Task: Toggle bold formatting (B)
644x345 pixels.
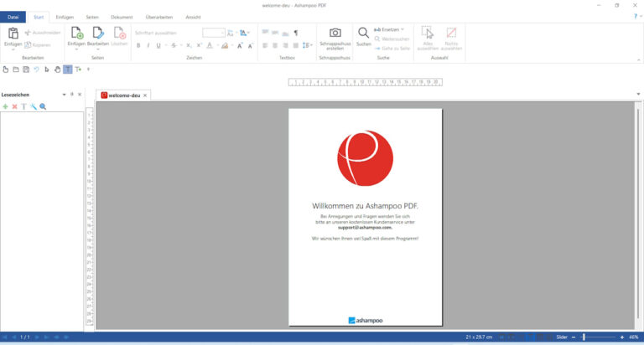Action: coord(138,45)
